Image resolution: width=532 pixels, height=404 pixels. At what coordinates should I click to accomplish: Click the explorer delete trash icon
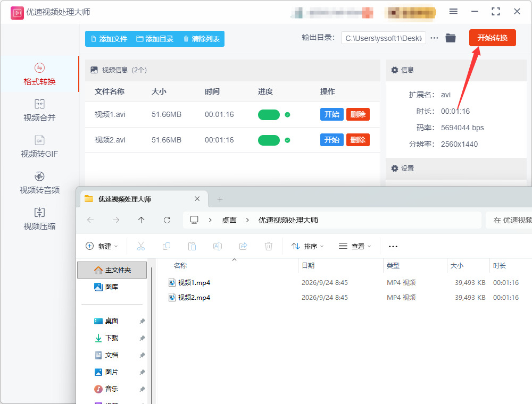pos(268,246)
